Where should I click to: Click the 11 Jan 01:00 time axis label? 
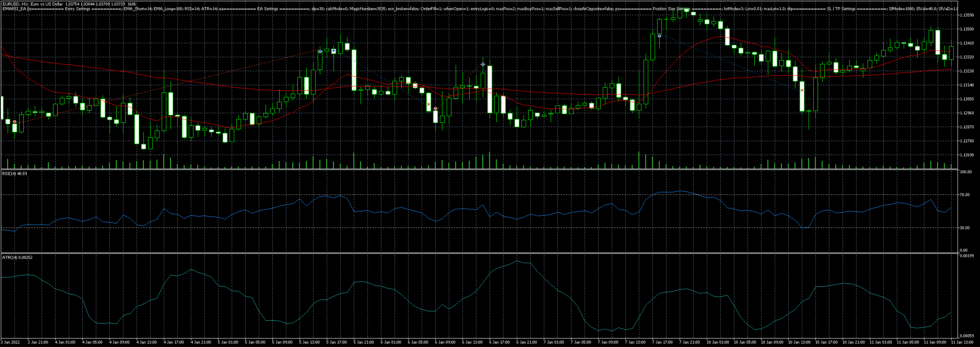881,342
